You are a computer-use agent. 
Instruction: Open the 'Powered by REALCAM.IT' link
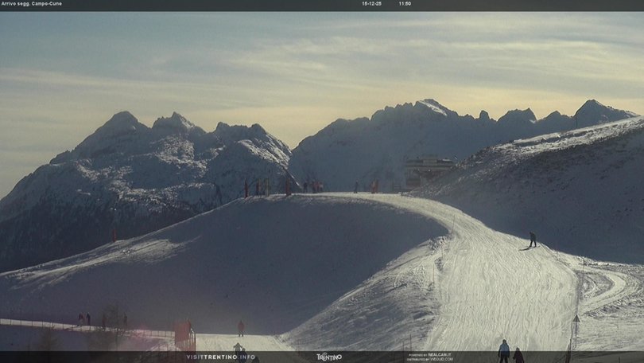pos(429,354)
